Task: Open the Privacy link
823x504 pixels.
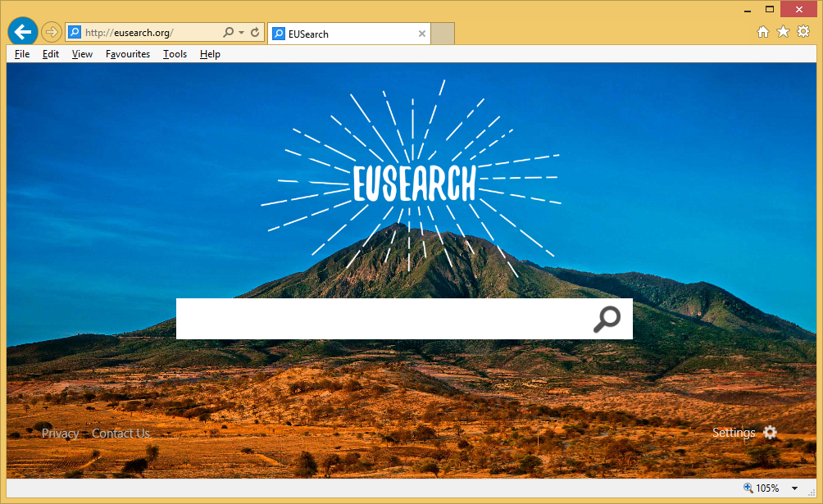Action: (x=61, y=434)
